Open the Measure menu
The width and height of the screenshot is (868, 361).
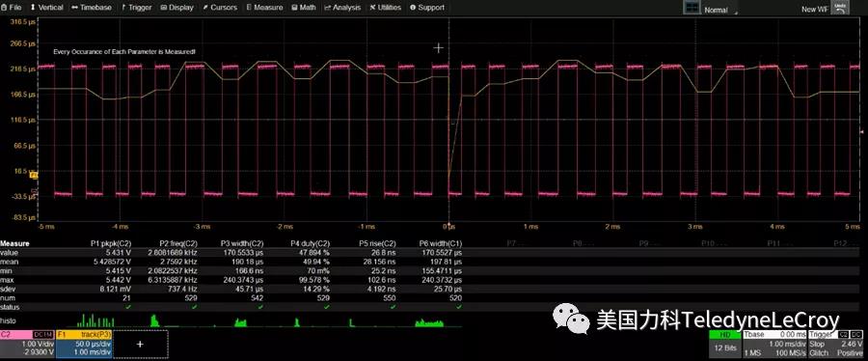[x=264, y=8]
